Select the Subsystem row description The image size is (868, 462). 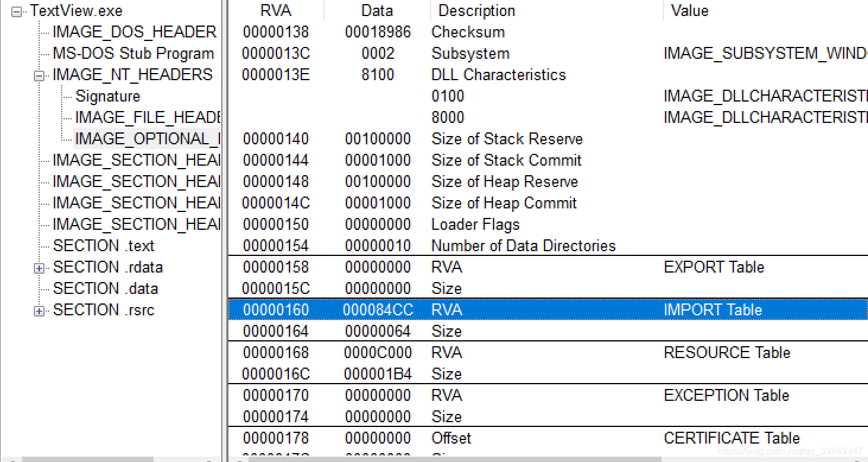[x=470, y=53]
